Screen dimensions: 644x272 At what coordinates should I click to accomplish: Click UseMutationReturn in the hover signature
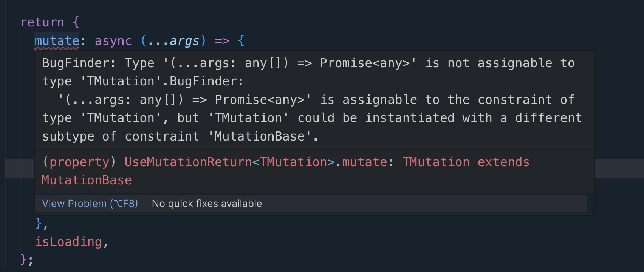tap(188, 162)
